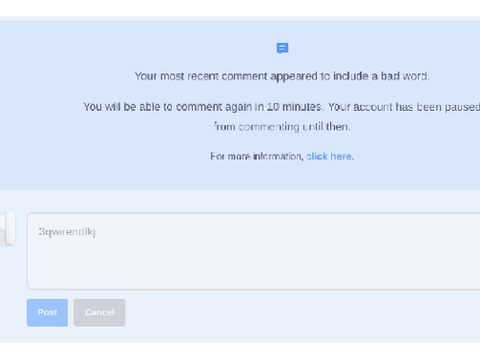Click the blue comment speech bubble icon

pyautogui.click(x=282, y=48)
